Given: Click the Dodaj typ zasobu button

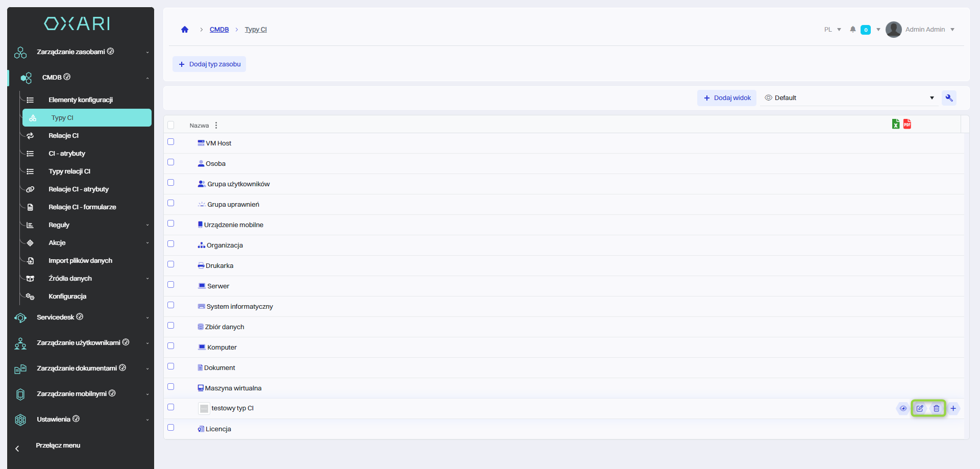Looking at the screenshot, I should click(209, 64).
